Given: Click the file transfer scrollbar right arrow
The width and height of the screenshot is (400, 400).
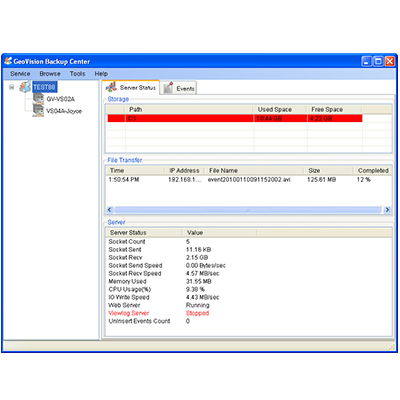Looking at the screenshot, I should coord(387,210).
